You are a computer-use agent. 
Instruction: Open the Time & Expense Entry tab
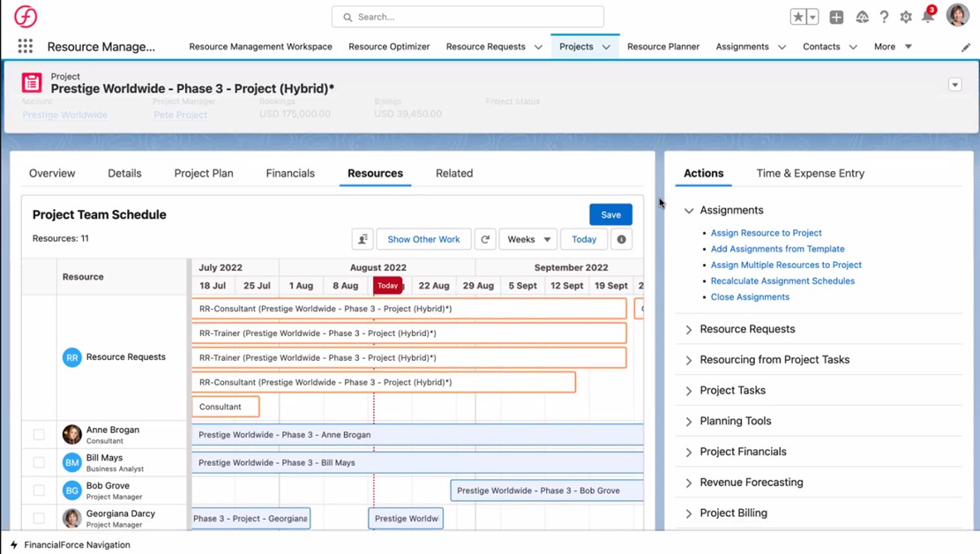pyautogui.click(x=810, y=173)
